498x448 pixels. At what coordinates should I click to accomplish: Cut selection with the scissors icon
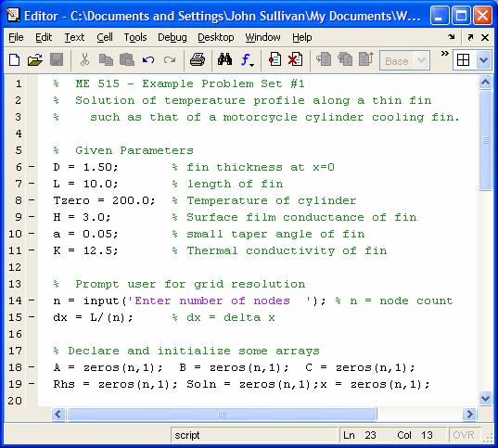(84, 59)
